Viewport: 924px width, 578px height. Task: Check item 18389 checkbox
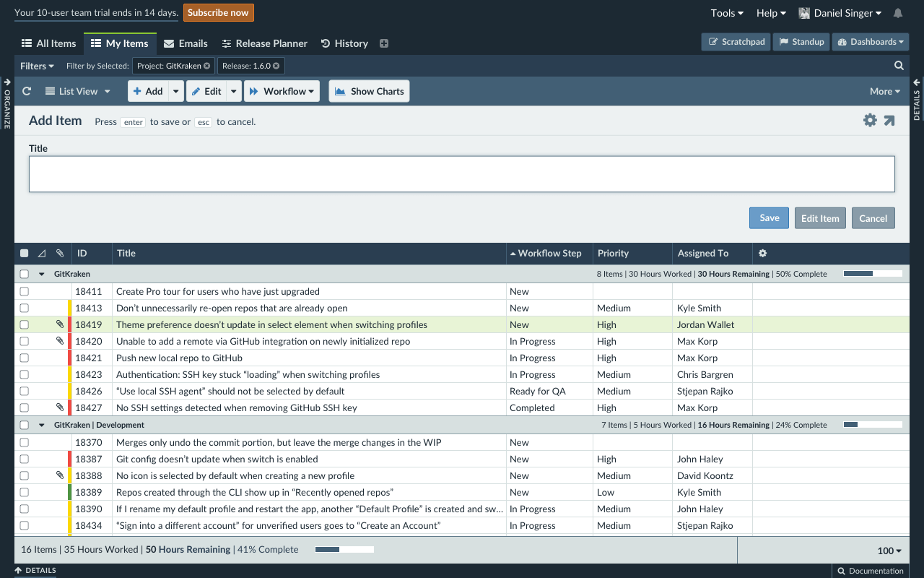coord(25,492)
